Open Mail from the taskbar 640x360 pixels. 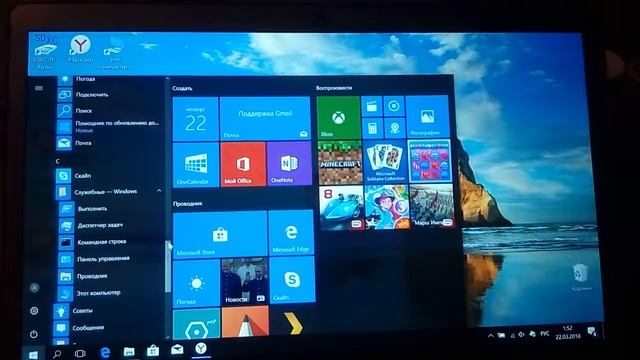177,350
